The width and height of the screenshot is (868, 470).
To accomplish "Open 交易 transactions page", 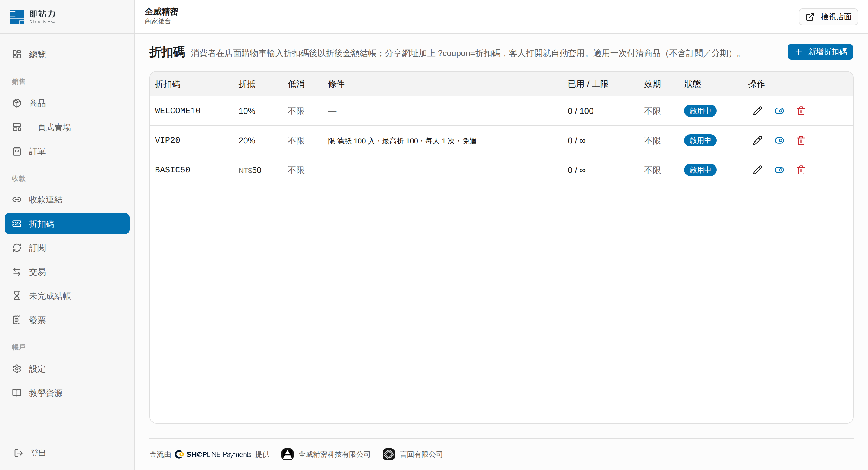I will [x=67, y=272].
